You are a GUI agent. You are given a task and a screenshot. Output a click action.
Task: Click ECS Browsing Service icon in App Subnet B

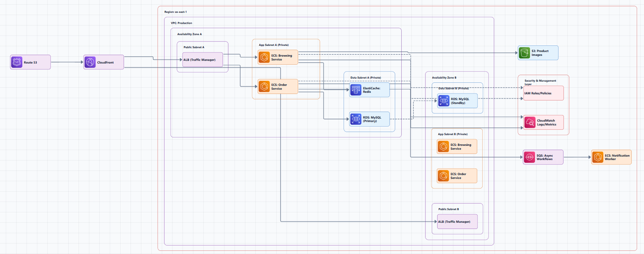[x=444, y=146]
